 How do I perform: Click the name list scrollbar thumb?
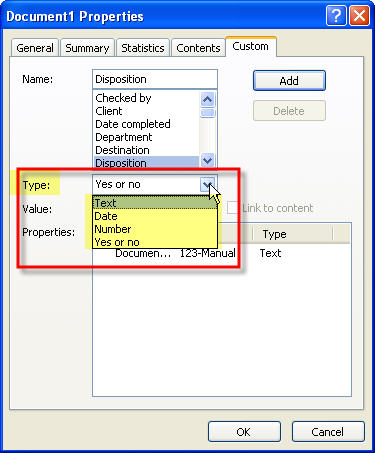pos(208,113)
